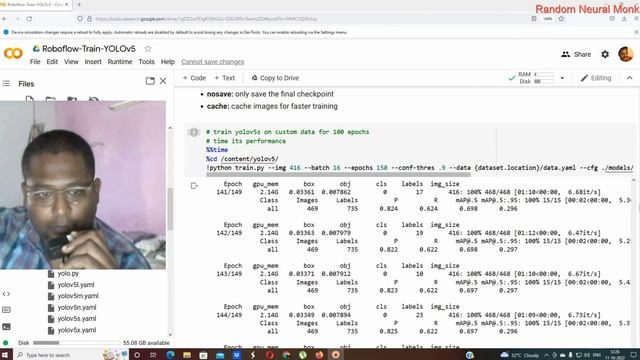Viewport: 640px width, 360px height.
Task: Open the reader view icon in address bar
Action: coord(534,19)
